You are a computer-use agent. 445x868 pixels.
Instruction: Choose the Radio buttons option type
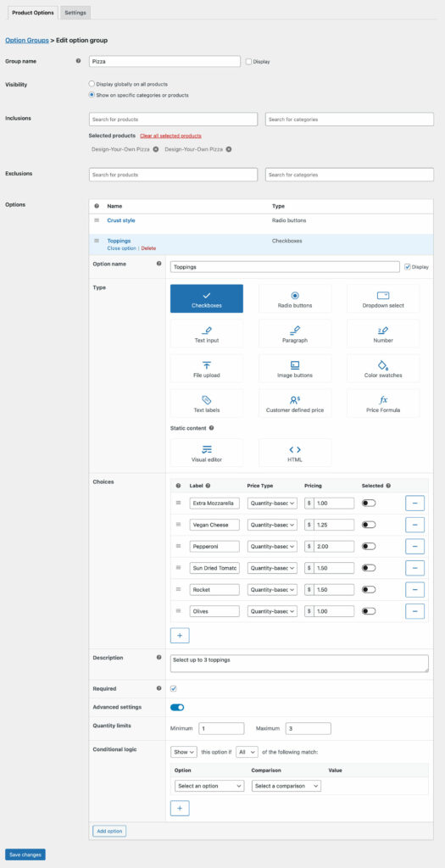295,298
